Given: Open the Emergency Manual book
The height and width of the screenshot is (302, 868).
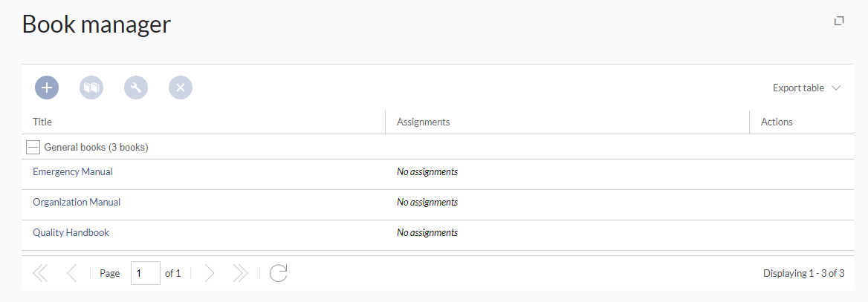Looking at the screenshot, I should pos(73,171).
